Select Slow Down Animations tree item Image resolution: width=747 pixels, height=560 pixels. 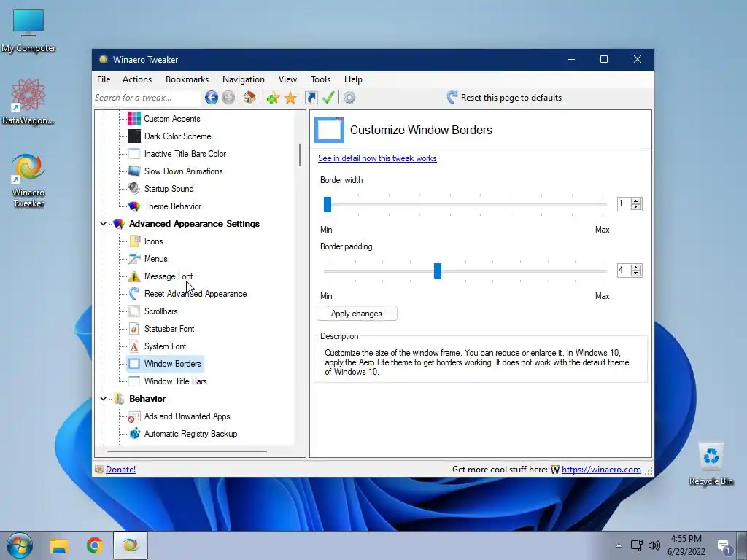click(x=183, y=171)
